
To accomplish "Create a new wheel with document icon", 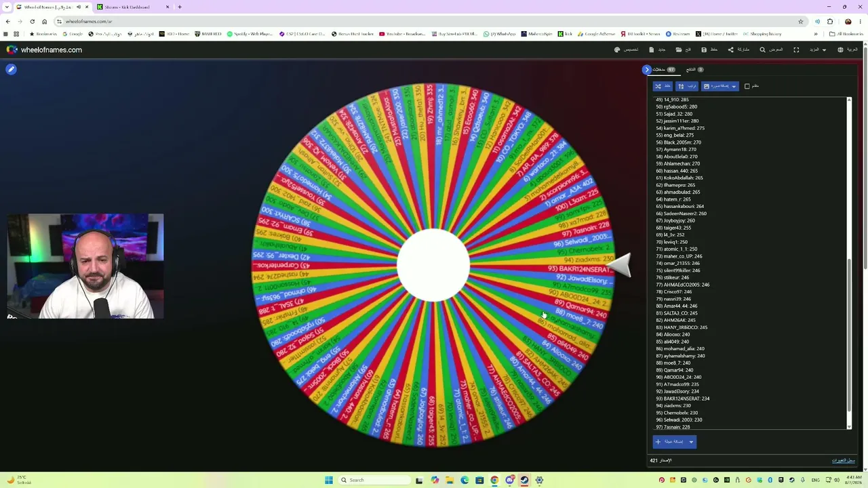I will [657, 49].
